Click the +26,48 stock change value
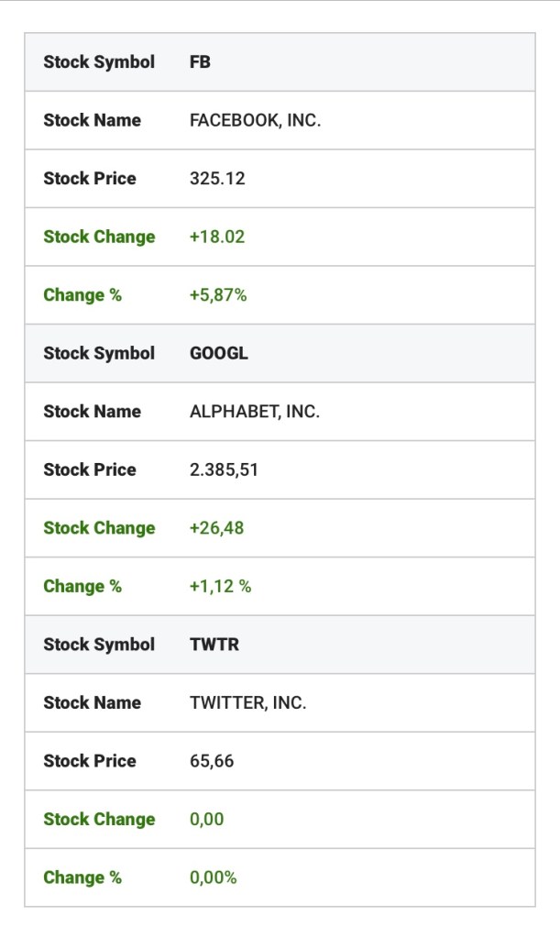Viewport: 560px width, 938px height. pos(217,528)
